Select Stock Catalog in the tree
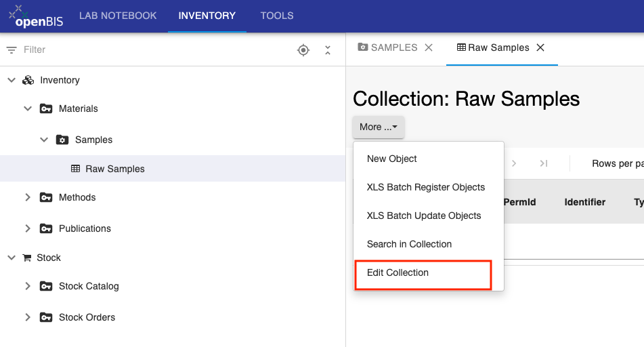 (x=89, y=286)
